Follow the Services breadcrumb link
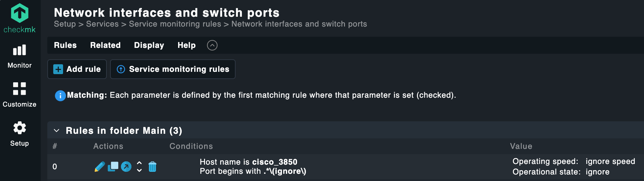 click(x=102, y=24)
